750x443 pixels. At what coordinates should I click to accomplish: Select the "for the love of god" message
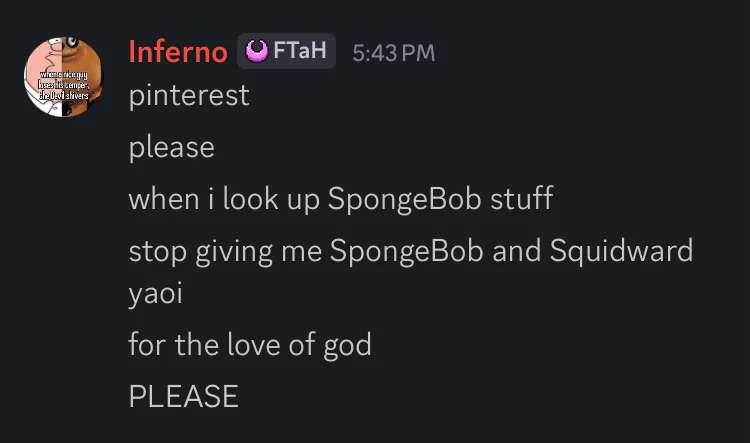point(249,346)
